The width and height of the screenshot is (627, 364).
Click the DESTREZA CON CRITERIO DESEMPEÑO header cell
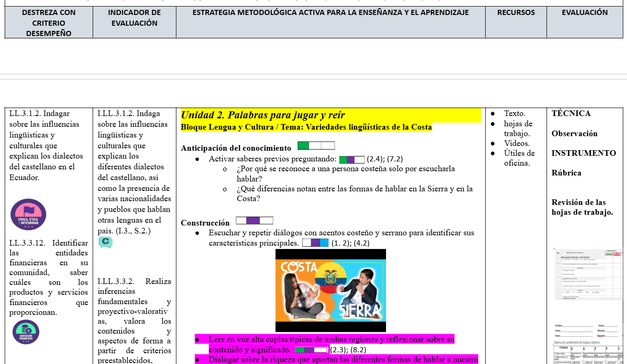[x=49, y=23]
